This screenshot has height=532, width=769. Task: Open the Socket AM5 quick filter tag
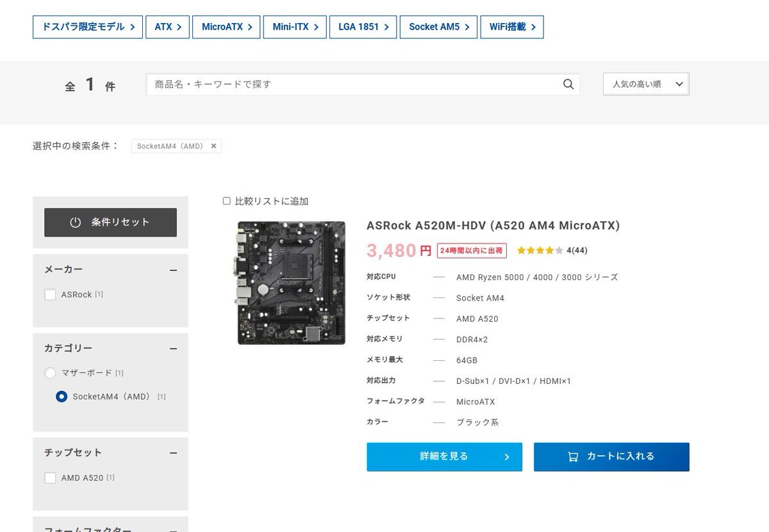(x=438, y=27)
